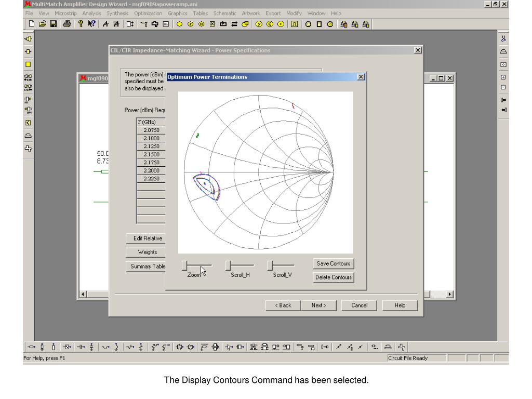The height and width of the screenshot is (399, 532).
Task: Click the minus-in-square icon on right sidebar
Action: (503, 87)
